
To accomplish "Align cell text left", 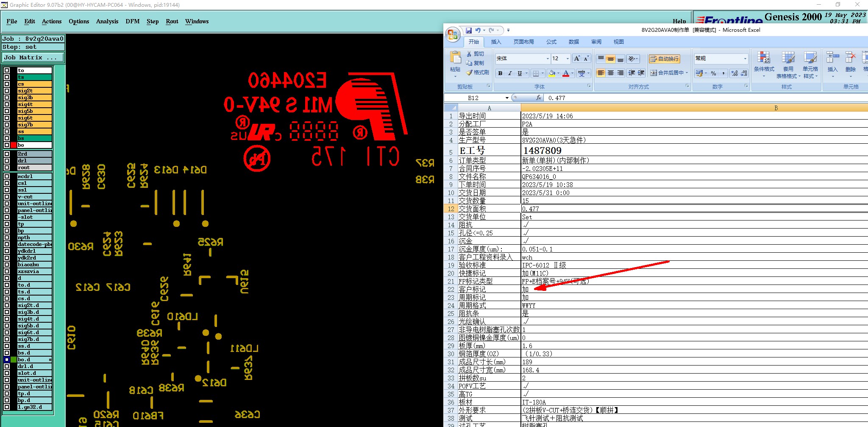I will [x=601, y=73].
